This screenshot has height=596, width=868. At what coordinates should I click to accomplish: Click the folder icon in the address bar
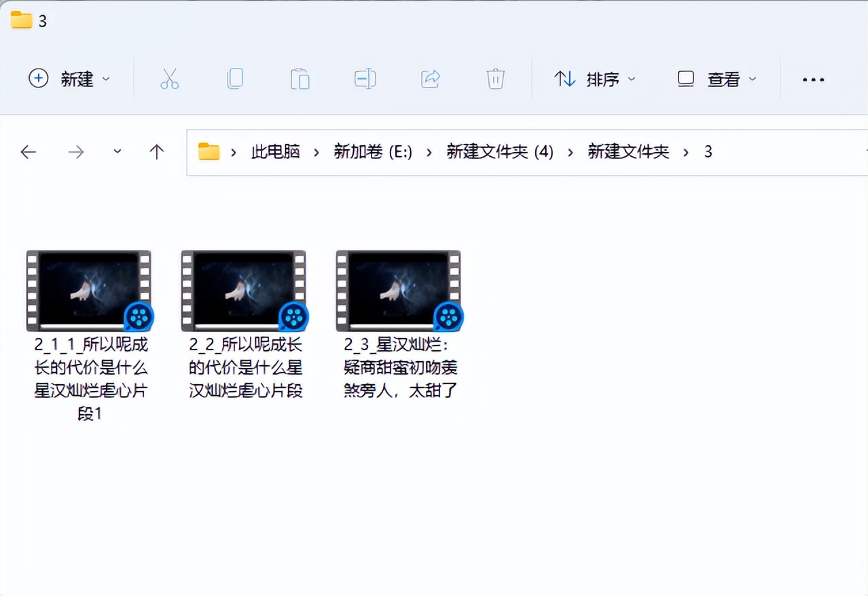209,151
